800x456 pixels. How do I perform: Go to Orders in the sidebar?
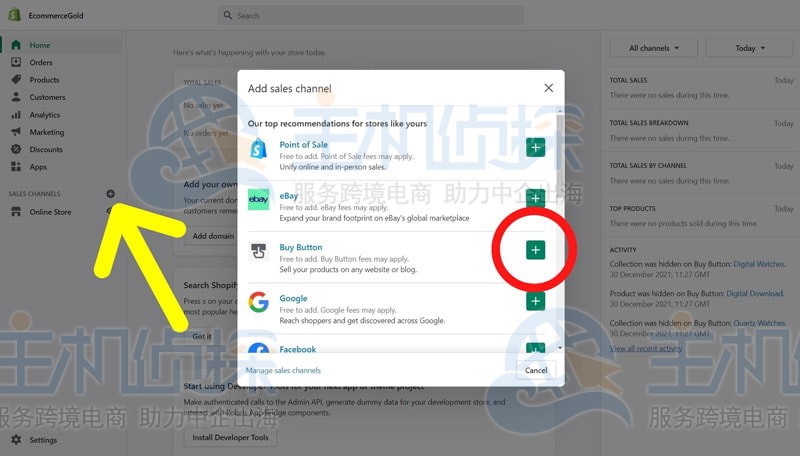coord(41,62)
